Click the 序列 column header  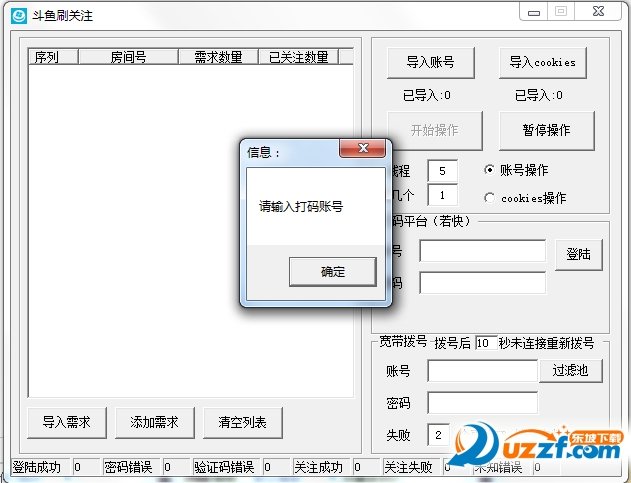(x=53, y=57)
